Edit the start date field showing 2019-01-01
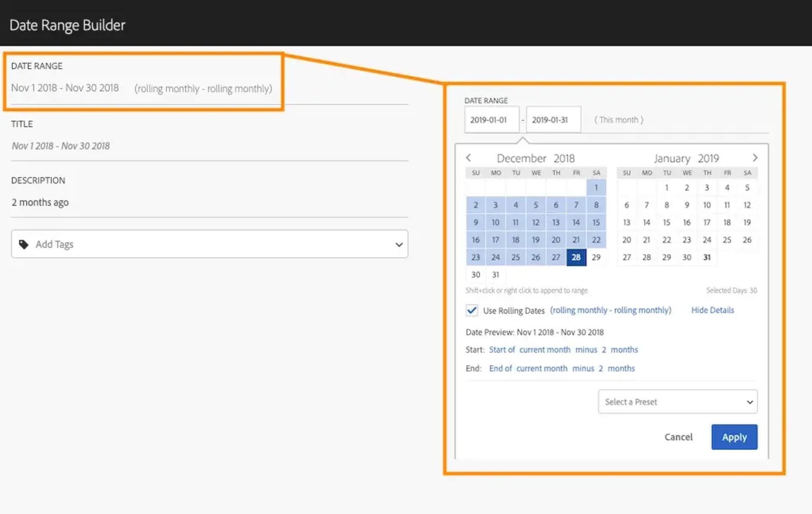Viewport: 812px width, 514px height. click(491, 120)
